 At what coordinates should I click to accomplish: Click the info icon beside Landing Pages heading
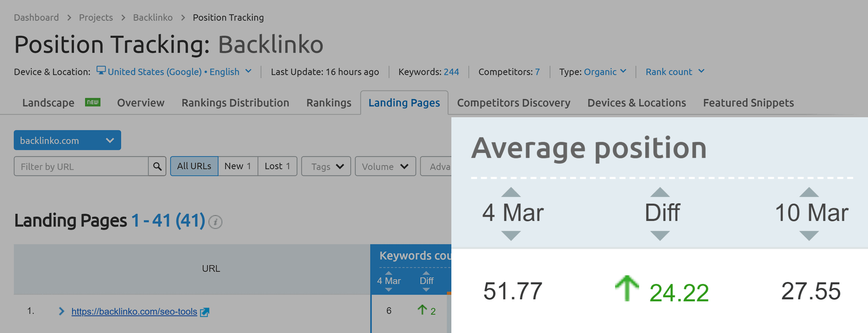coord(215,222)
